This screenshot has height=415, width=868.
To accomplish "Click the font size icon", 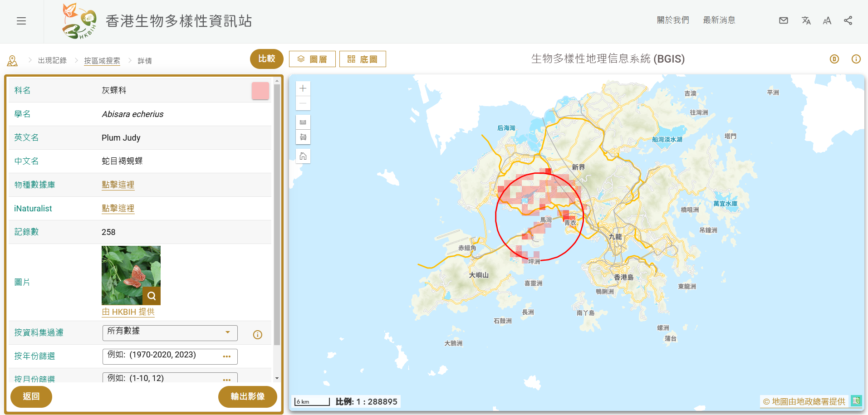I will coord(827,20).
